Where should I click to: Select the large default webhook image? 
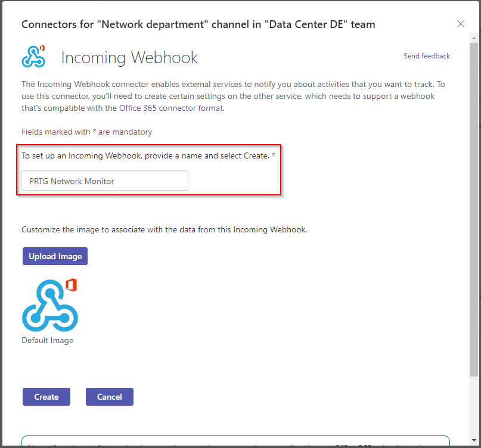click(x=50, y=305)
